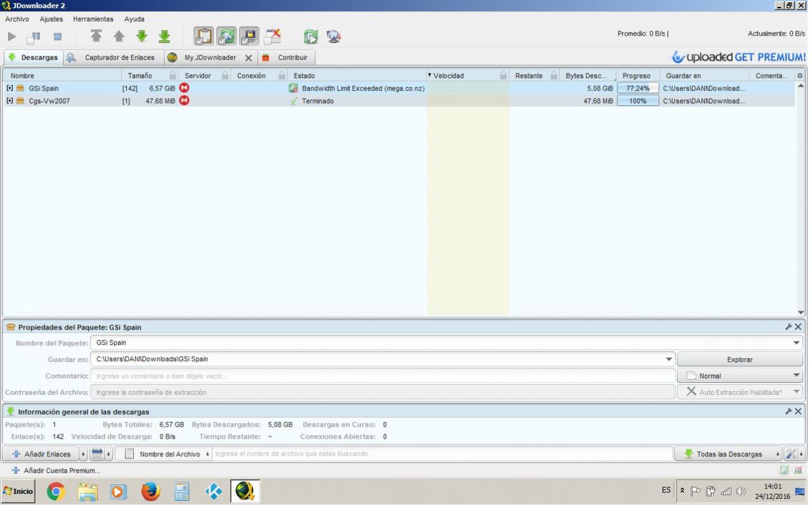Click the Explorar button

pyautogui.click(x=739, y=359)
